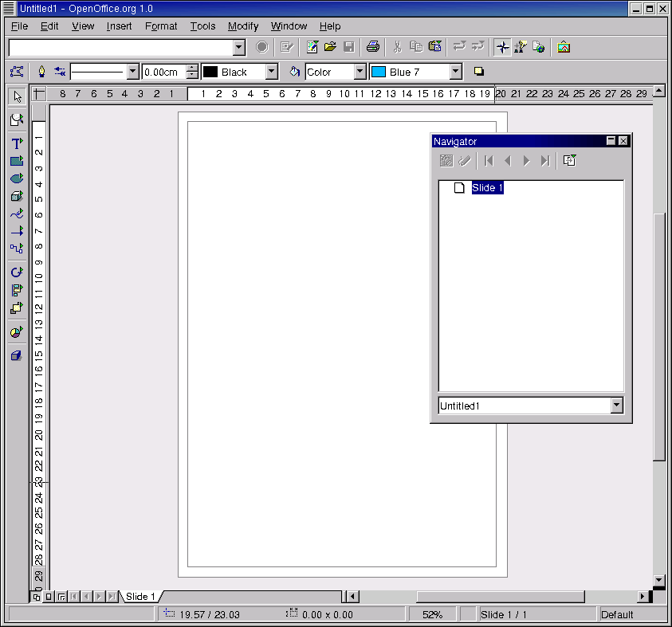Open the Format menu
Viewport: 672px width, 627px height.
161,26
